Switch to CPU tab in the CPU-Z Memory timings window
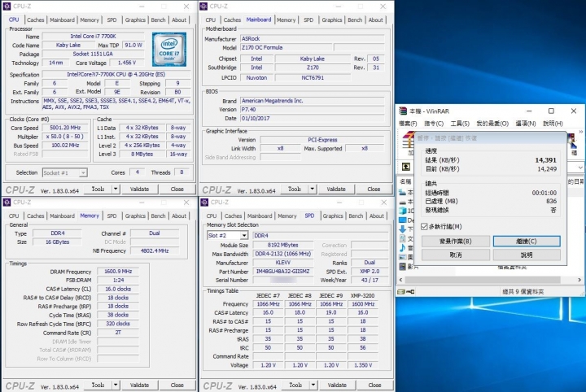The width and height of the screenshot is (586, 392). (x=14, y=216)
